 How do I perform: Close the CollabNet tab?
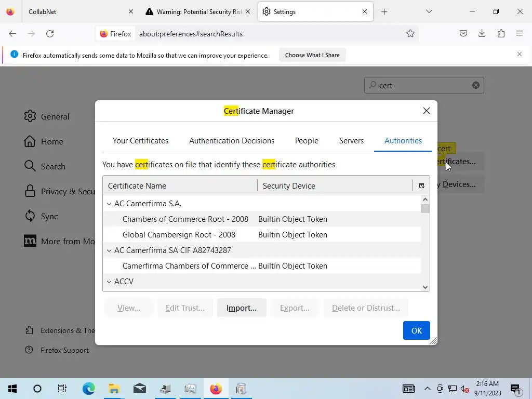[130, 11]
